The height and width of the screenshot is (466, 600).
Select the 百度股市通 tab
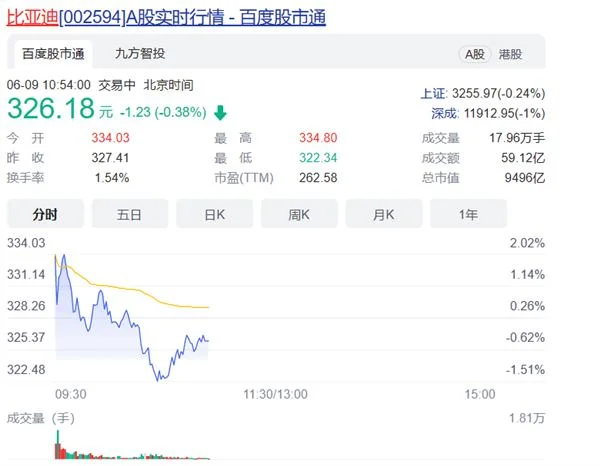coord(53,54)
